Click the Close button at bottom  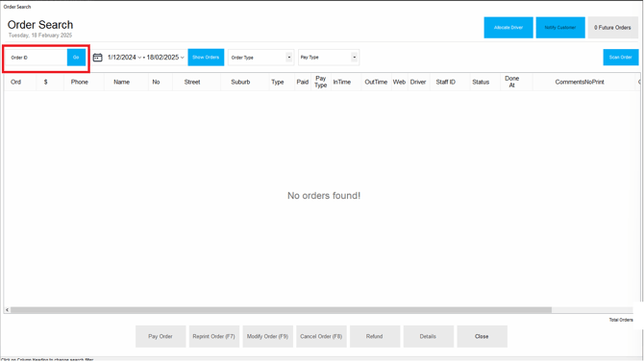coord(482,336)
